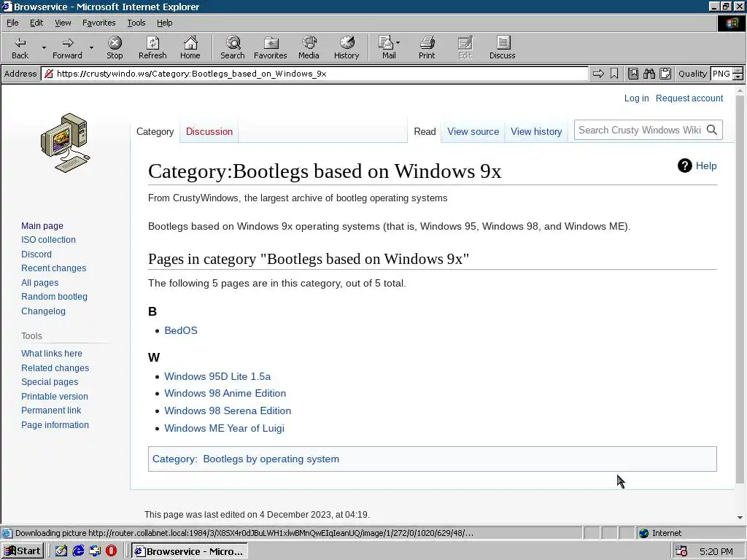This screenshot has width=747, height=560.
Task: Open the Discuss toolbar button
Action: [502, 47]
